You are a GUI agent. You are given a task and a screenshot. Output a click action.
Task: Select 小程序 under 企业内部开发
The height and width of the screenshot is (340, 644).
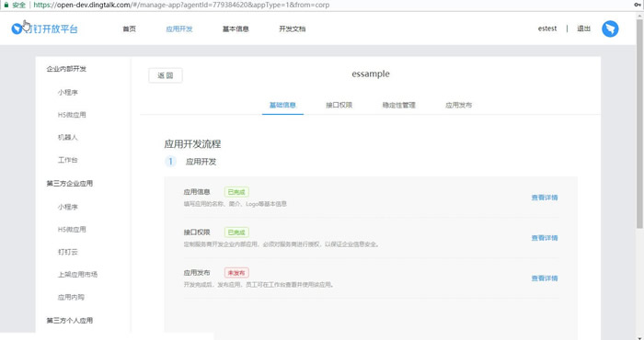click(x=68, y=92)
